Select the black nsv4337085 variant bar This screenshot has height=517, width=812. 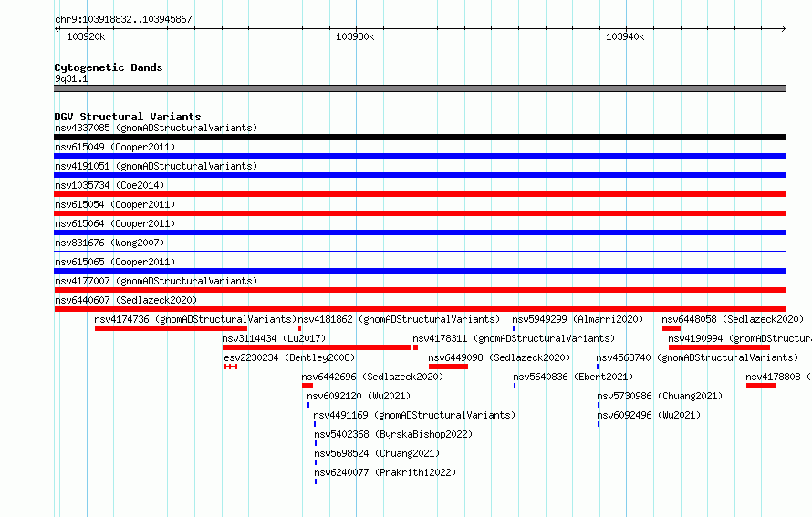click(420, 137)
